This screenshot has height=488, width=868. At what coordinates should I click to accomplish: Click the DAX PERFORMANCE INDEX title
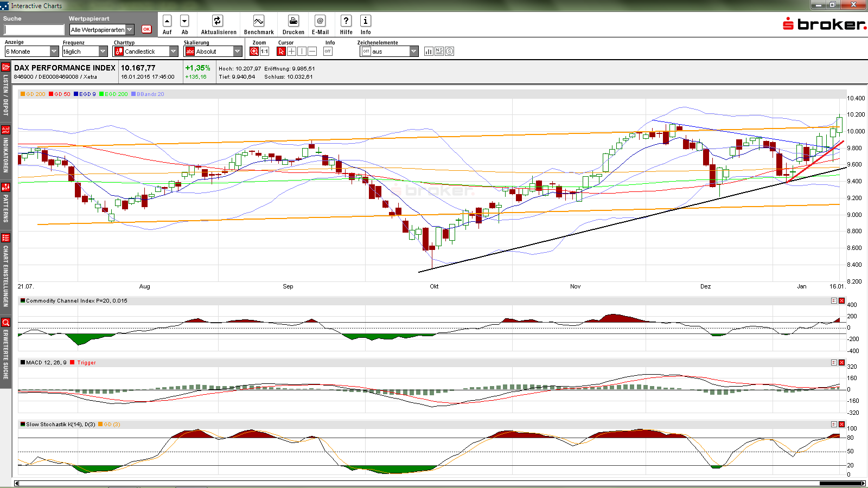pos(65,68)
